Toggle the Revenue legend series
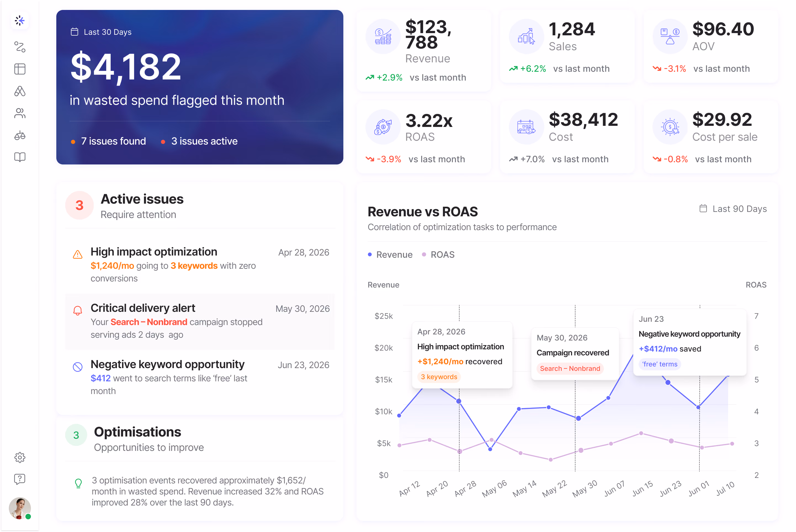This screenshot has width=796, height=532. [390, 254]
